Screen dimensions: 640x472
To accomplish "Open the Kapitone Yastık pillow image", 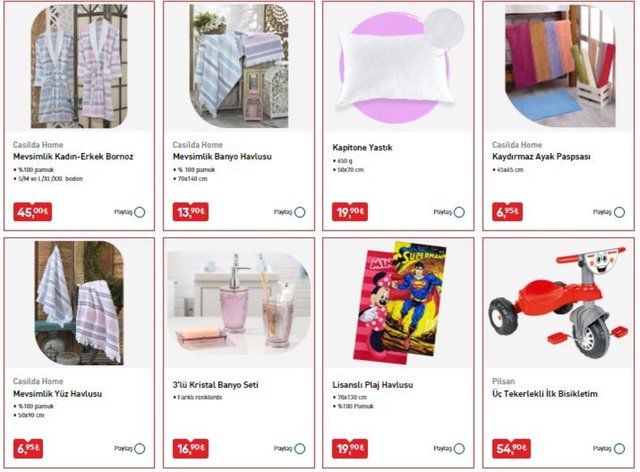I will click(x=398, y=66).
